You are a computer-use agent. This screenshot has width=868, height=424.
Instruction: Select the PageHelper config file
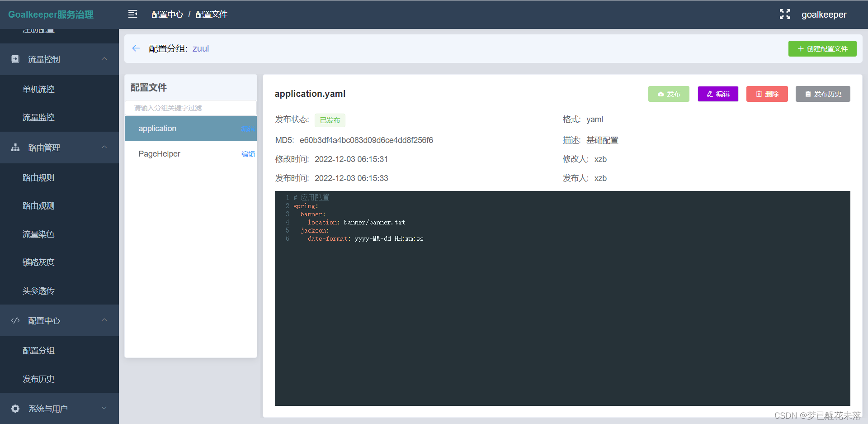(x=191, y=154)
